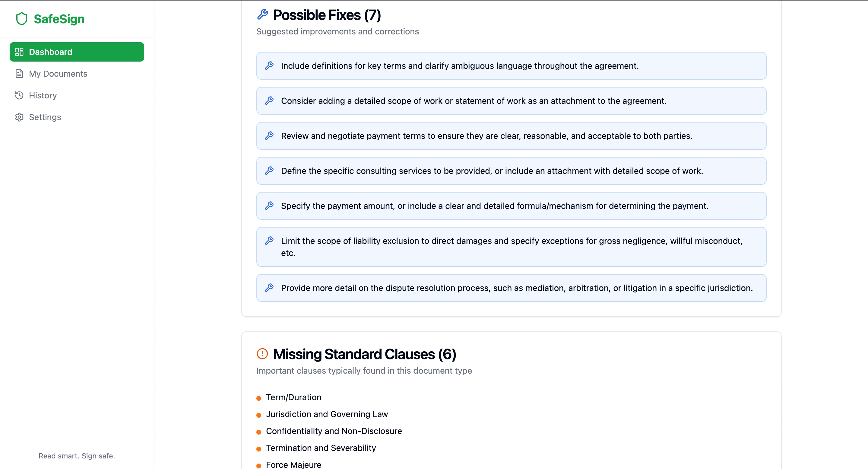Click the SafeSign brand name
The height and width of the screenshot is (469, 868).
click(x=59, y=19)
